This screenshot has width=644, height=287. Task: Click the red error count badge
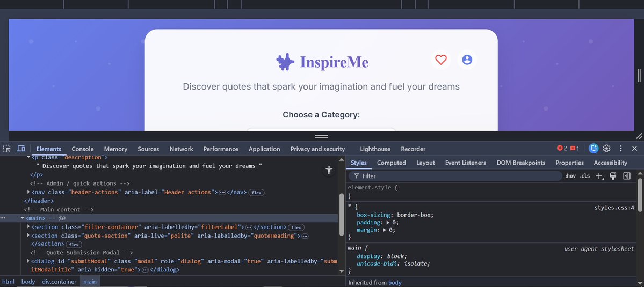pos(562,149)
